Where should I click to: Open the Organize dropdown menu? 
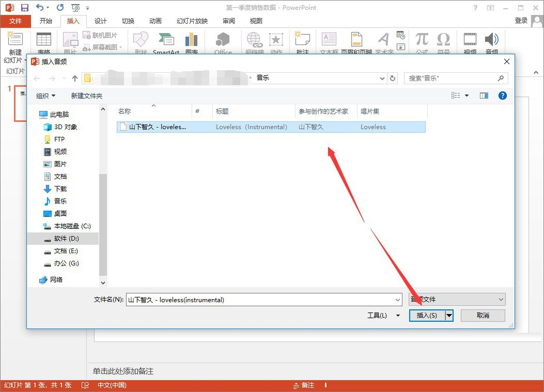point(46,96)
